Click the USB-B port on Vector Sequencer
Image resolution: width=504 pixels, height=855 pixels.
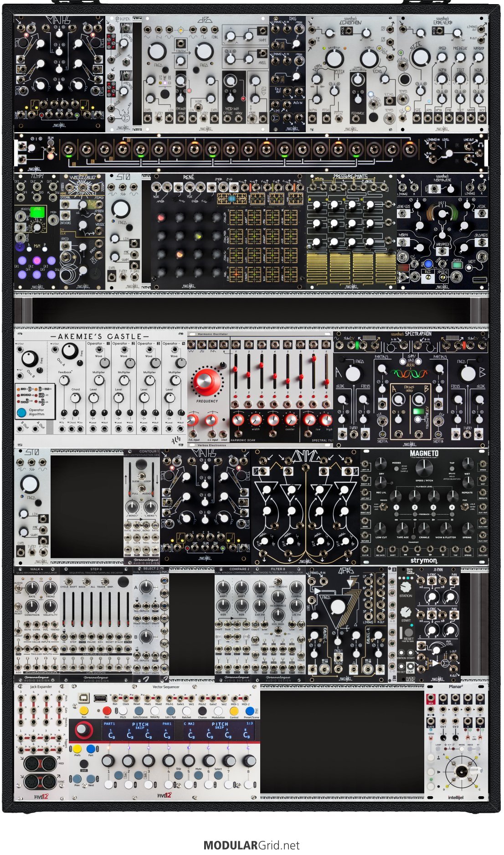click(x=83, y=698)
